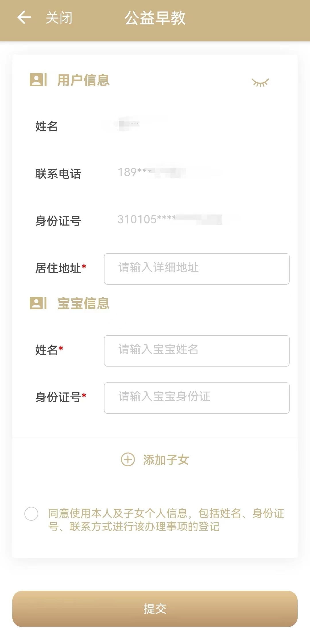
Task: Click the 宝宝信息 contact card icon
Action: pos(38,303)
